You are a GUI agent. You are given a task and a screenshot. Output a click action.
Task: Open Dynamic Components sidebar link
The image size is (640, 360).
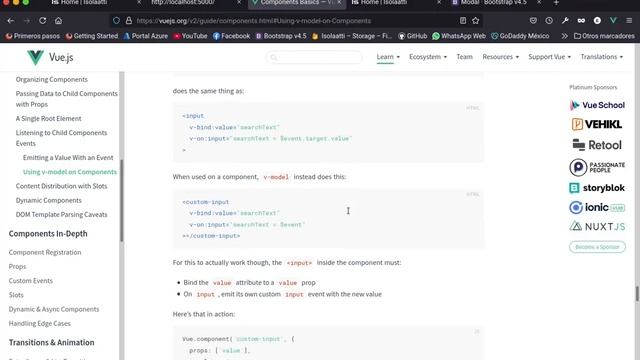point(49,200)
